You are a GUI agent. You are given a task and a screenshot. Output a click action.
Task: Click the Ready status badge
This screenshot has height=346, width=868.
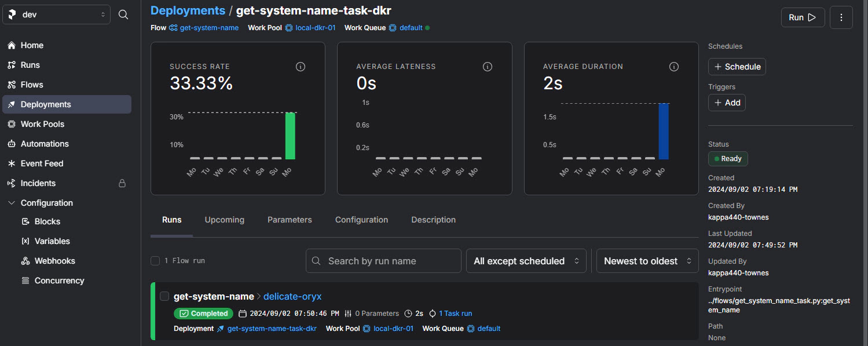728,158
